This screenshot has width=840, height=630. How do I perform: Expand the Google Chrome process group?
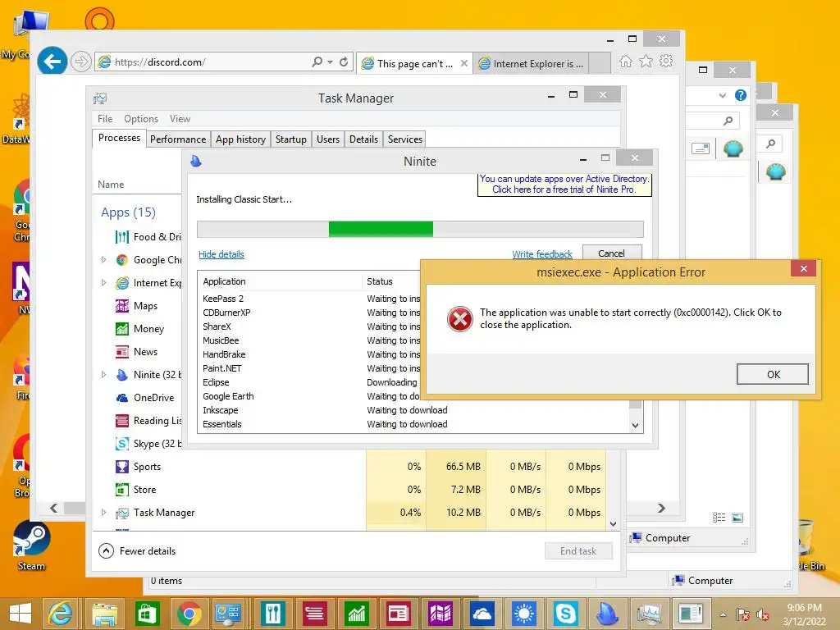(104, 260)
